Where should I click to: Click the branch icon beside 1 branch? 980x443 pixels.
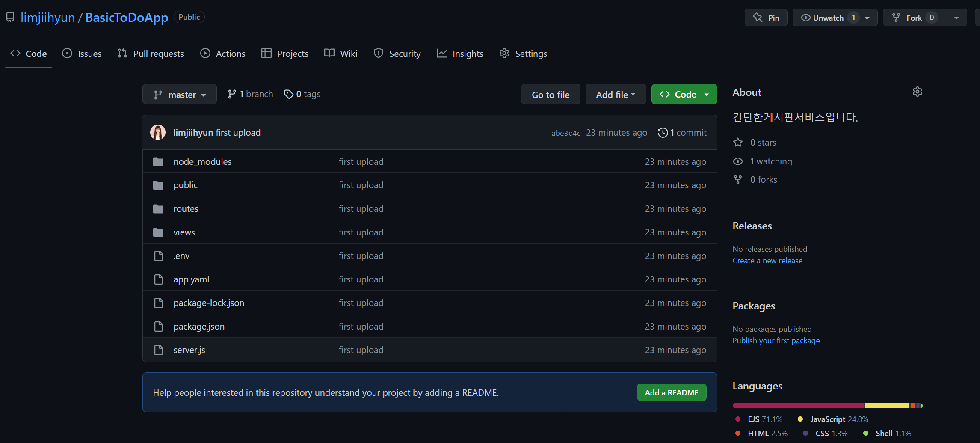pyautogui.click(x=232, y=94)
